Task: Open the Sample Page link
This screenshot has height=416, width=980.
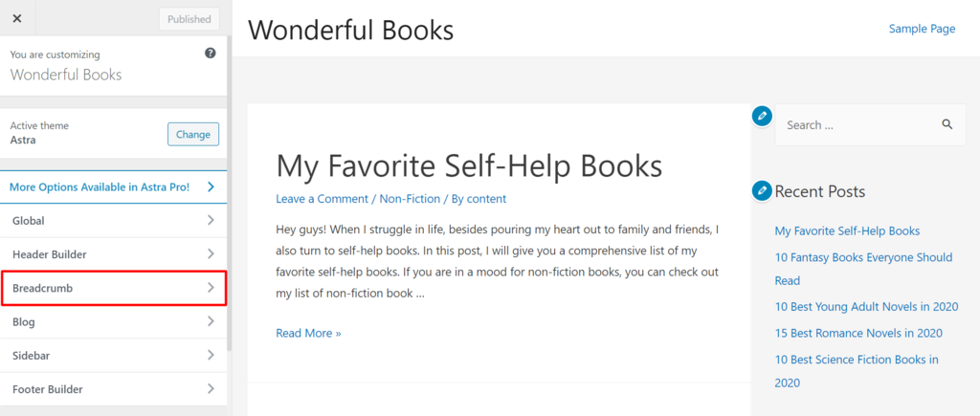Action: pyautogui.click(x=922, y=29)
